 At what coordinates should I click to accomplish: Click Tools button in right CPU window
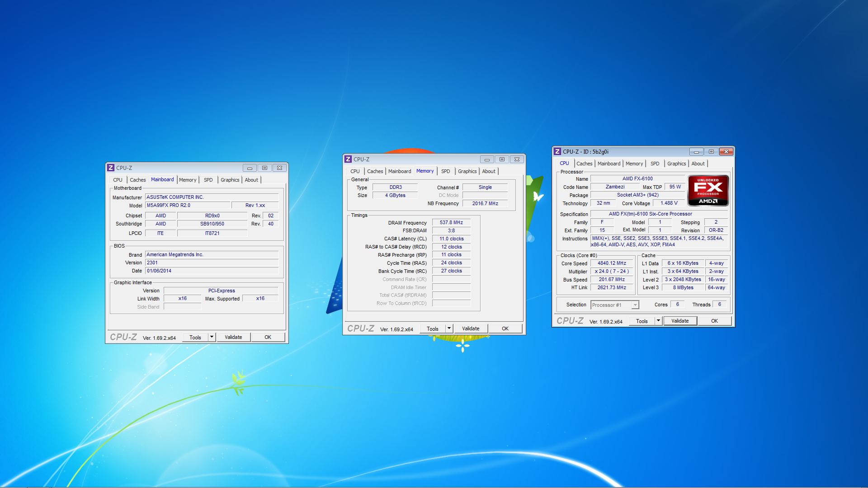click(x=642, y=321)
